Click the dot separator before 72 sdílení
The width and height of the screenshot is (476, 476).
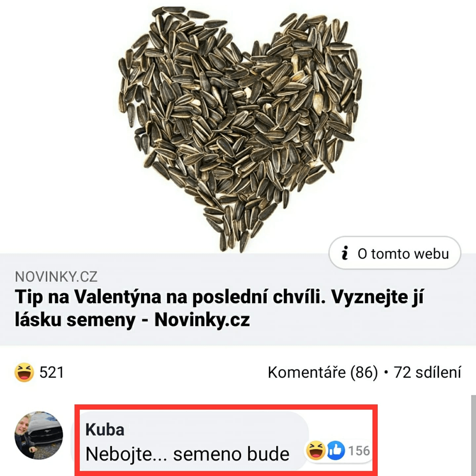click(386, 373)
